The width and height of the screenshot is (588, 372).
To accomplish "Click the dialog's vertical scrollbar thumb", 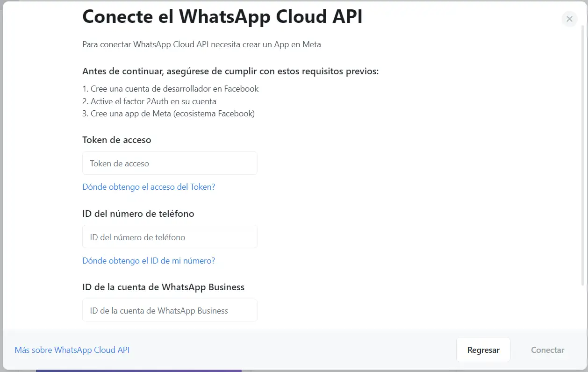I will (x=583, y=154).
